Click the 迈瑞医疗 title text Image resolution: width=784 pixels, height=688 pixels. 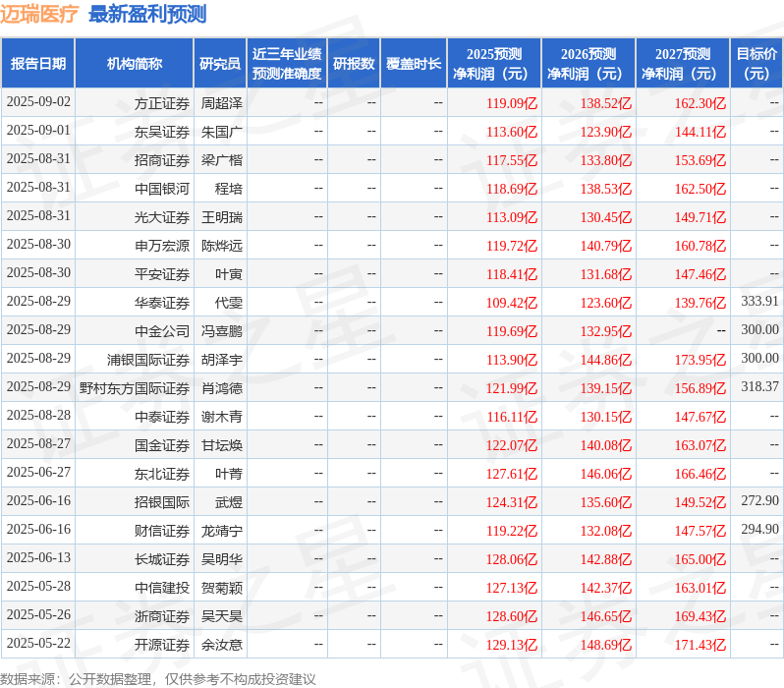tap(39, 14)
